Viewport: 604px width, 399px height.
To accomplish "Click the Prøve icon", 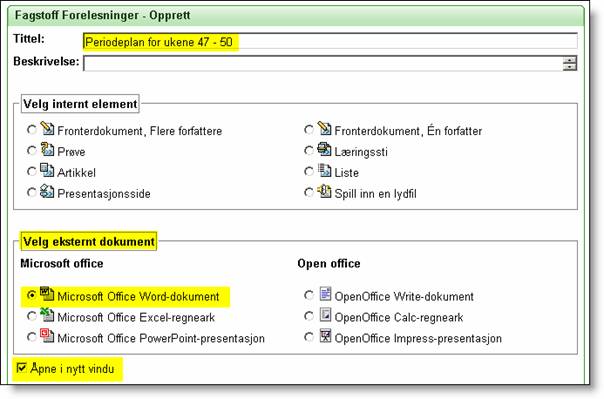I will (47, 149).
